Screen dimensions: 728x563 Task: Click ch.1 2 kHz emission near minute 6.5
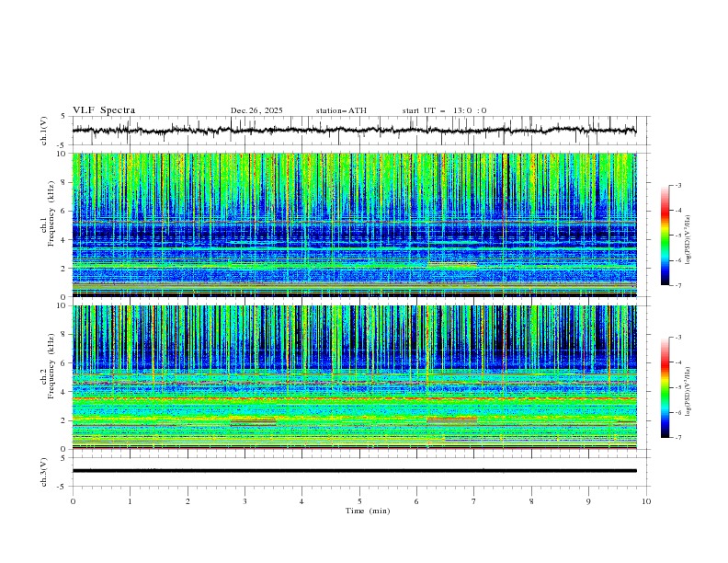(x=452, y=265)
